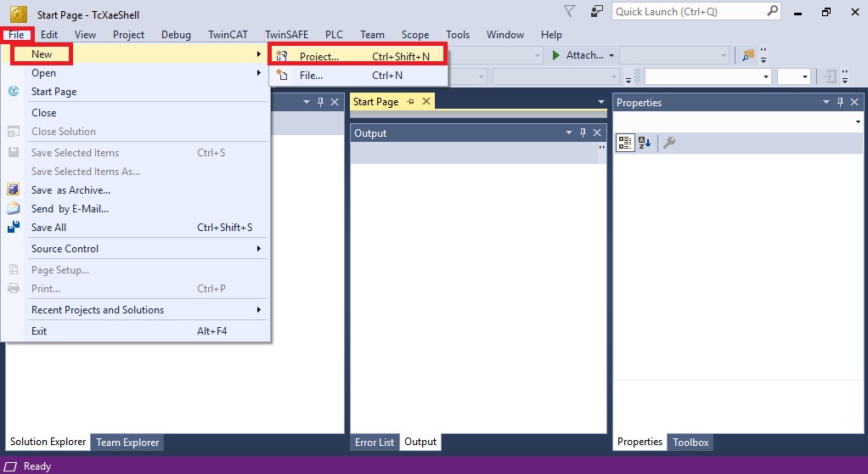Screen dimensions: 868x474
Task: Click the feedback icon beside Quick Launch
Action: pyautogui.click(x=596, y=11)
